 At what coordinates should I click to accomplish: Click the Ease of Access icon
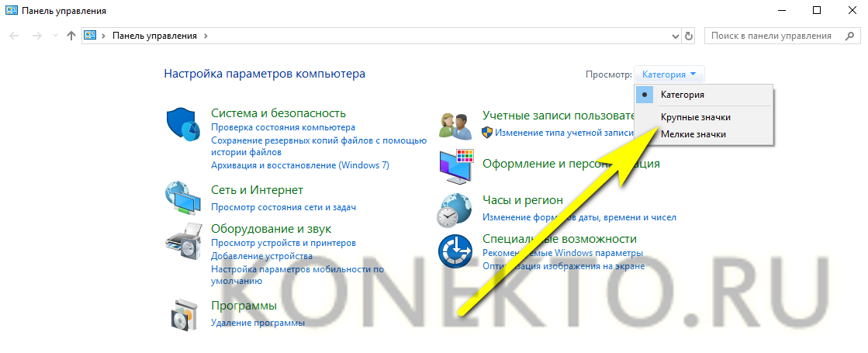[x=455, y=248]
